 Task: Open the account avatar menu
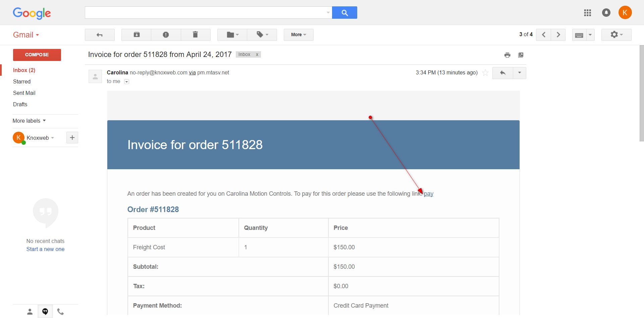[x=625, y=13]
